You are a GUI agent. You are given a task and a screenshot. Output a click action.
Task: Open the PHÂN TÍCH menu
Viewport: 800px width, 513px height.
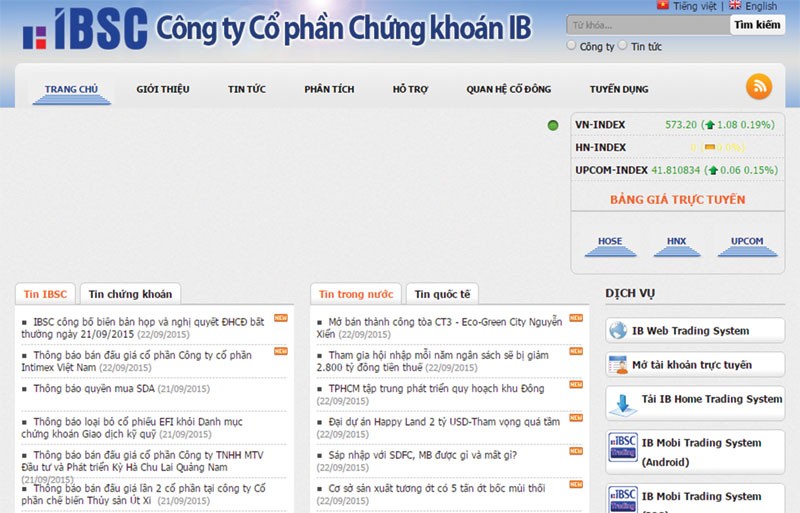[x=329, y=89]
